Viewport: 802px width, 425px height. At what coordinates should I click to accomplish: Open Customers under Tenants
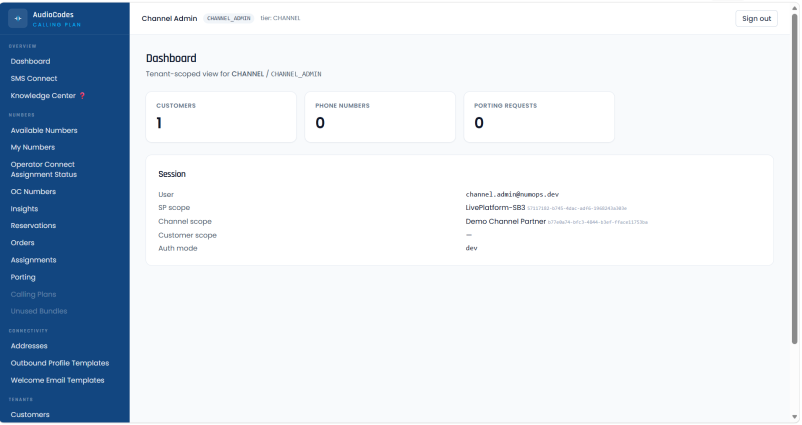pyautogui.click(x=30, y=415)
